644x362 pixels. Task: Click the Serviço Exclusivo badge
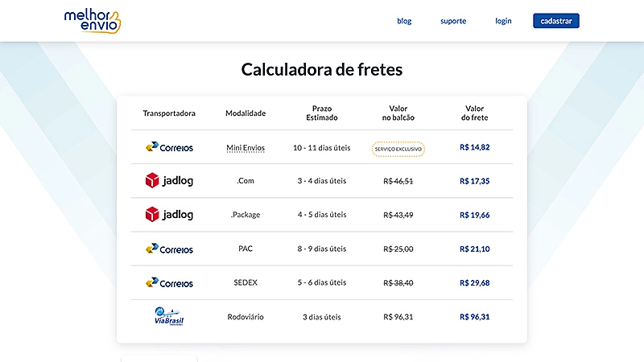398,148
